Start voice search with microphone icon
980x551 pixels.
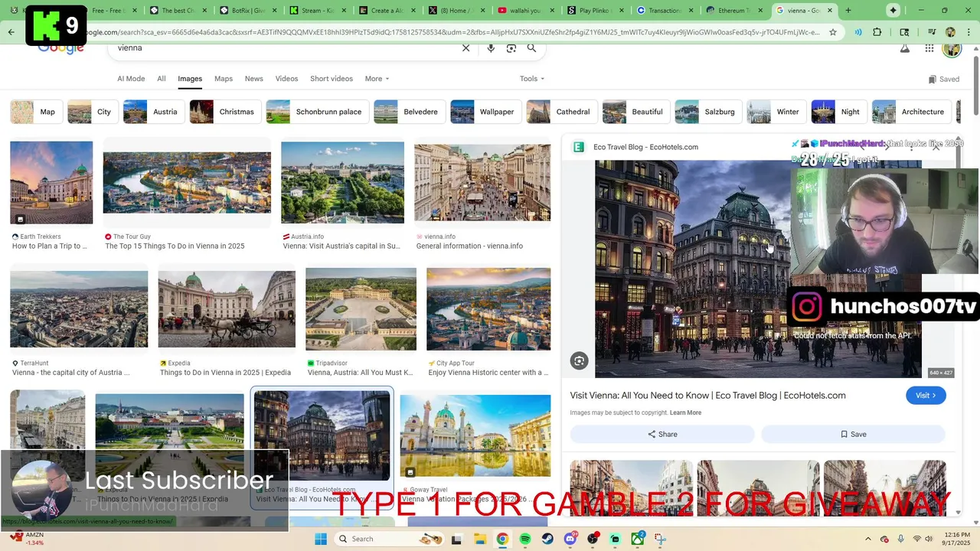(491, 47)
